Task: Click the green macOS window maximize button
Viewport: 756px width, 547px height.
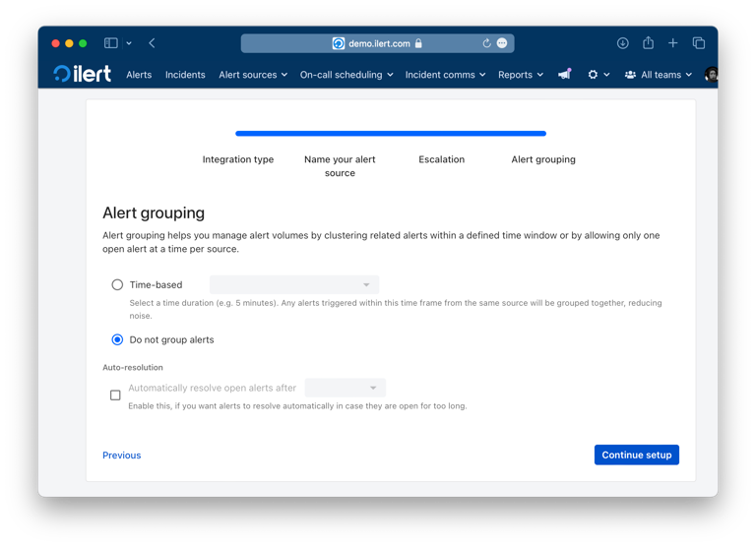Action: coord(83,43)
